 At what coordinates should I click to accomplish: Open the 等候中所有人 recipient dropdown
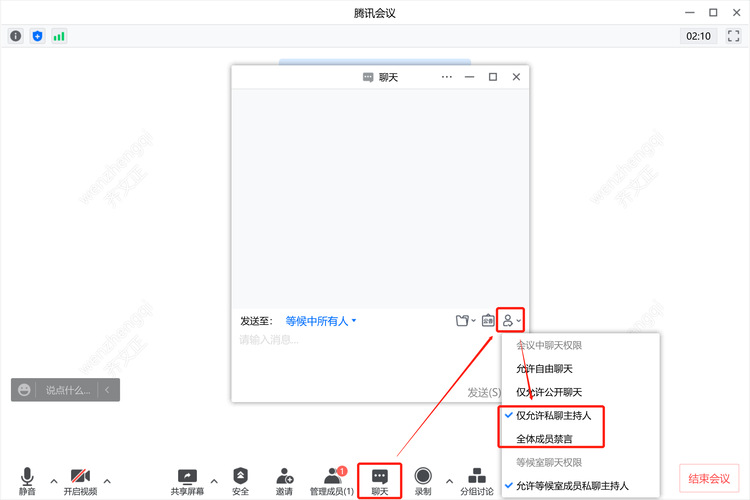coord(321,321)
